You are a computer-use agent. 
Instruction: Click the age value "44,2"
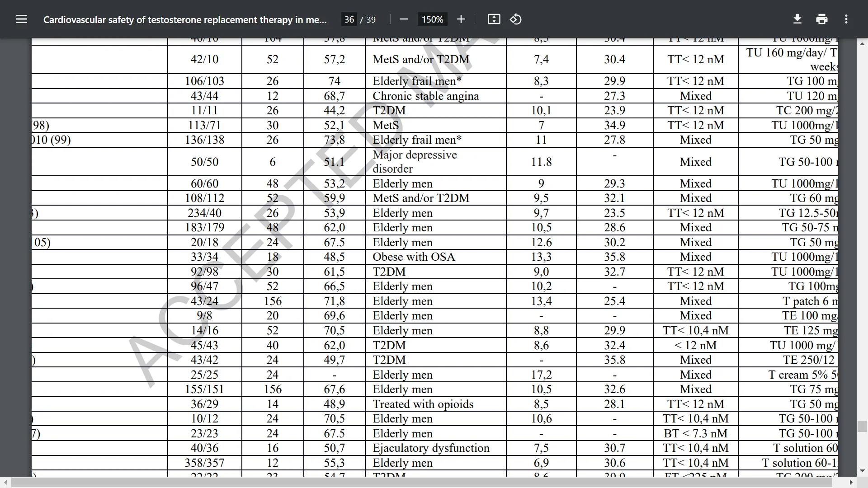coord(334,110)
